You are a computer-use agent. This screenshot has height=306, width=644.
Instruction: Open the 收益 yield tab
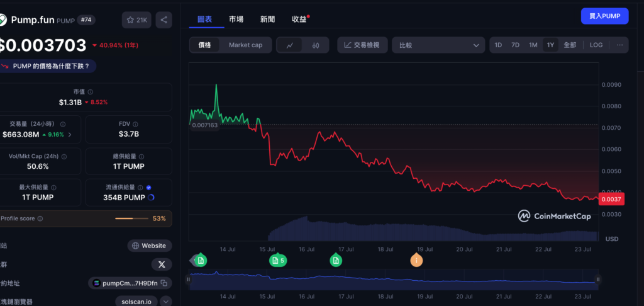(x=300, y=19)
